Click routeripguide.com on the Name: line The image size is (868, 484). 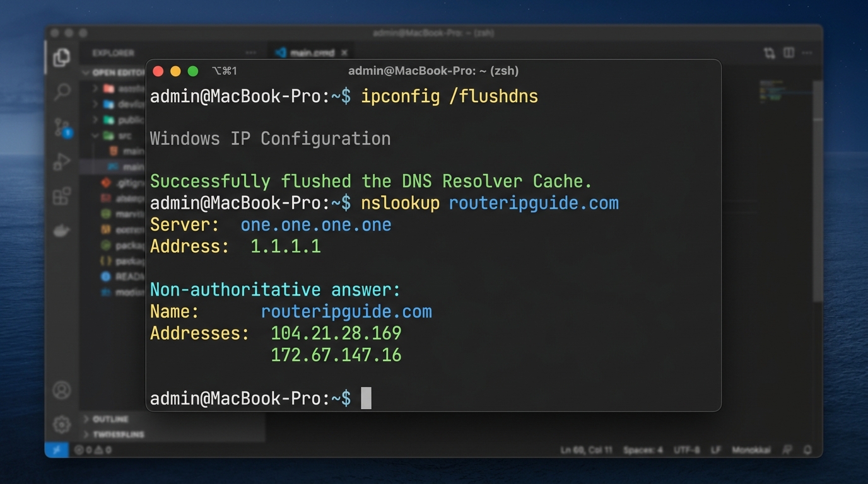[346, 311]
